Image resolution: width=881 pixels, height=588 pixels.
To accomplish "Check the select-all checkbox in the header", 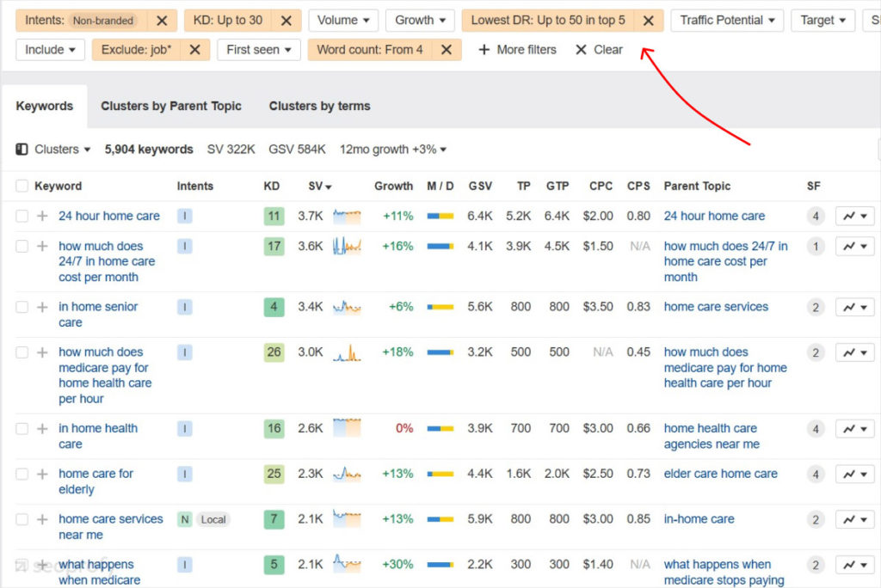I will tap(21, 186).
